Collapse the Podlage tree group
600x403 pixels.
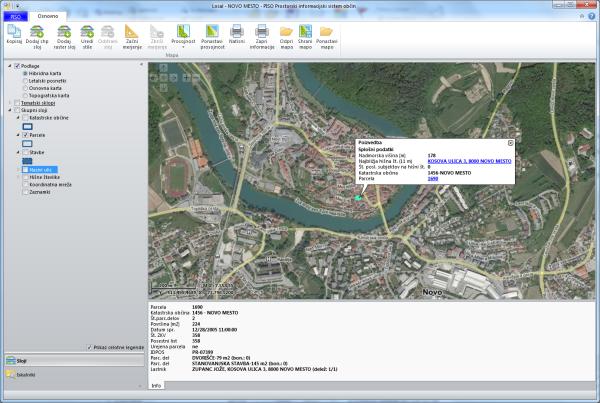tap(10, 65)
